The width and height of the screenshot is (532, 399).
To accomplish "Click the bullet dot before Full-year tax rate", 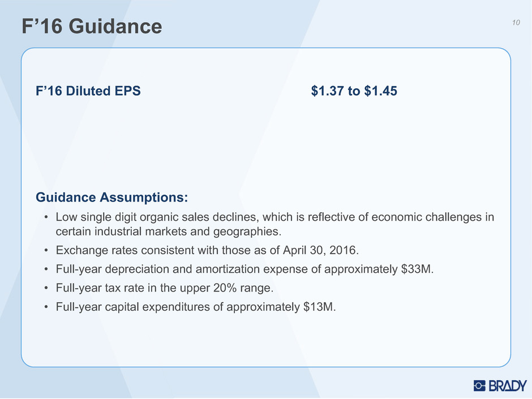I will (46, 289).
